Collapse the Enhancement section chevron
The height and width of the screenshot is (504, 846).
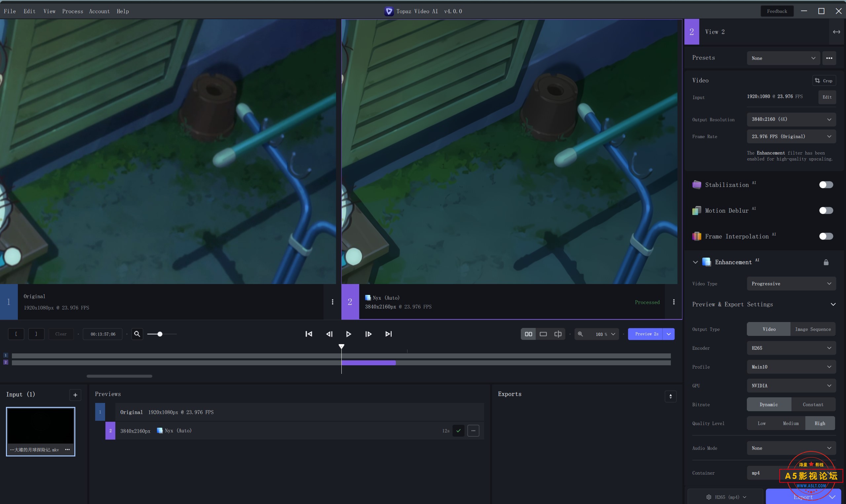(695, 262)
